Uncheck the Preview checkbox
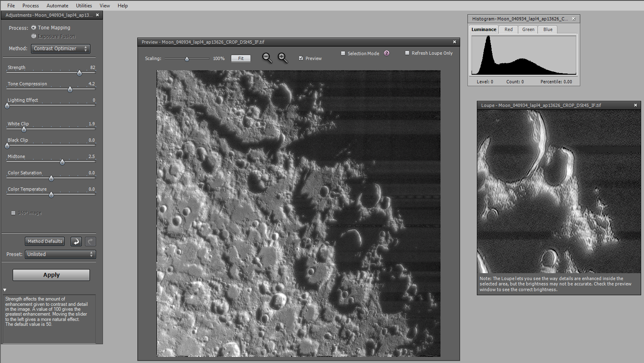644x363 pixels. click(x=301, y=58)
